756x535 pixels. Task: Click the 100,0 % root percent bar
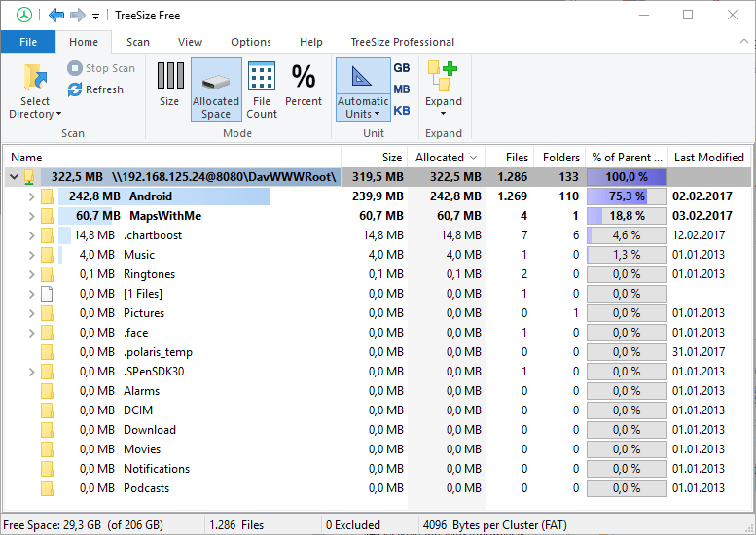click(x=627, y=177)
